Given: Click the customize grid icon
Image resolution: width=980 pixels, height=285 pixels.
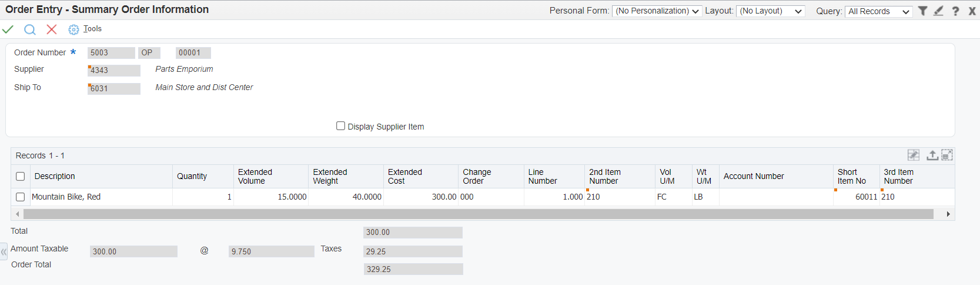Looking at the screenshot, I should pyautogui.click(x=914, y=155).
